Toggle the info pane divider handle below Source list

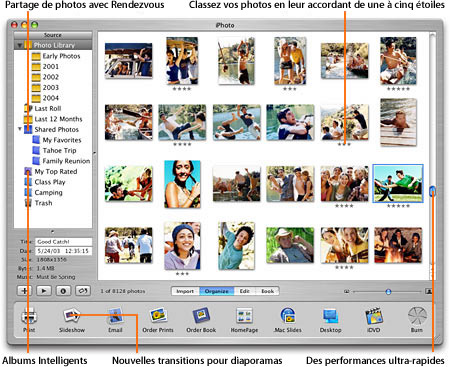[x=52, y=231]
